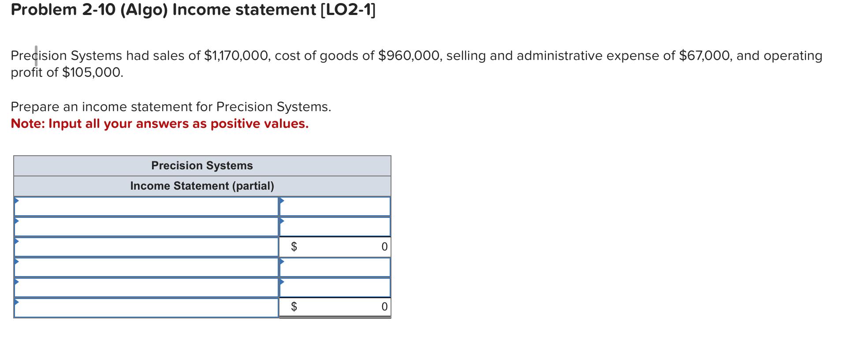Image resolution: width=868 pixels, height=359 pixels.
Task: Click the blue arrow in the second amount cell
Action: pos(281,222)
